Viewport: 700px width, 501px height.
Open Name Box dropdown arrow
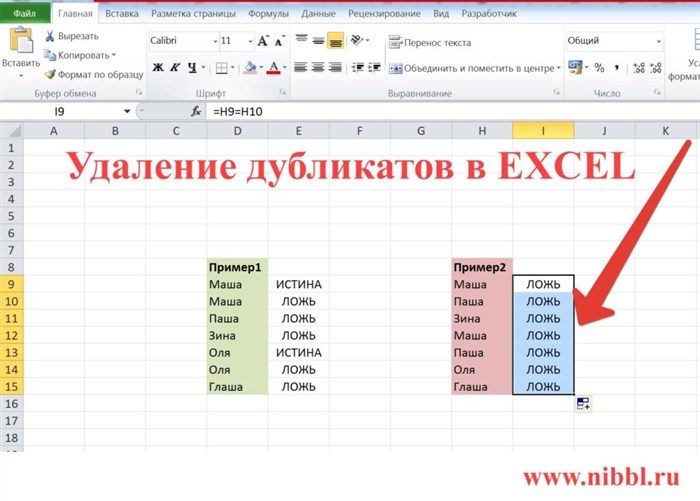coord(127,112)
